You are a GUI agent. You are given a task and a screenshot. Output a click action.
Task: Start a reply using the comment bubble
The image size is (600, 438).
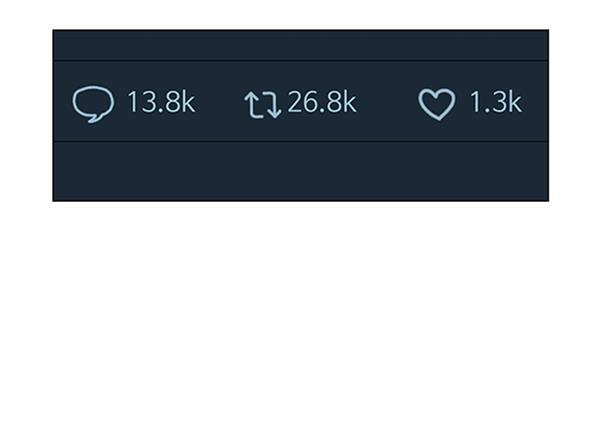point(93,104)
